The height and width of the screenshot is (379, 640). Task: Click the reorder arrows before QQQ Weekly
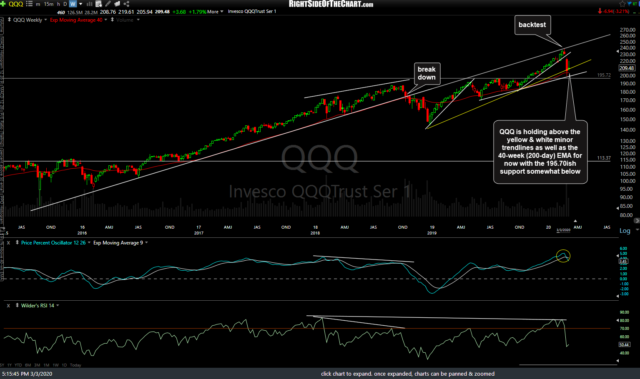click(9, 20)
